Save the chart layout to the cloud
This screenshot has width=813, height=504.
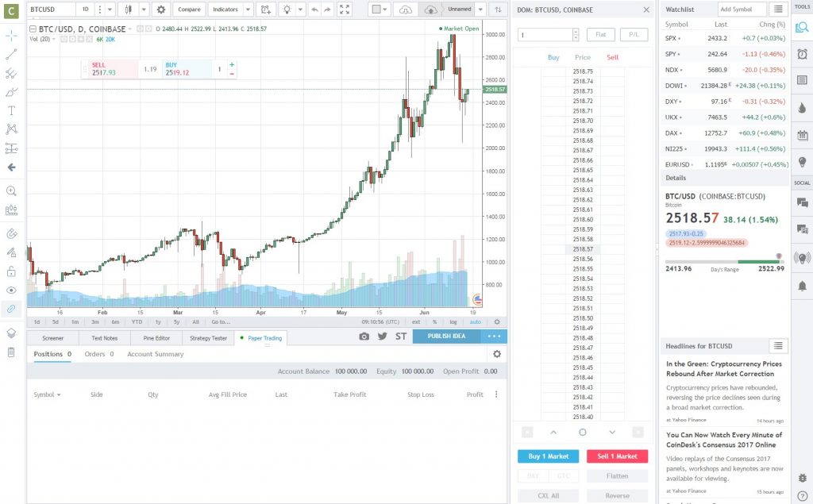[430, 10]
